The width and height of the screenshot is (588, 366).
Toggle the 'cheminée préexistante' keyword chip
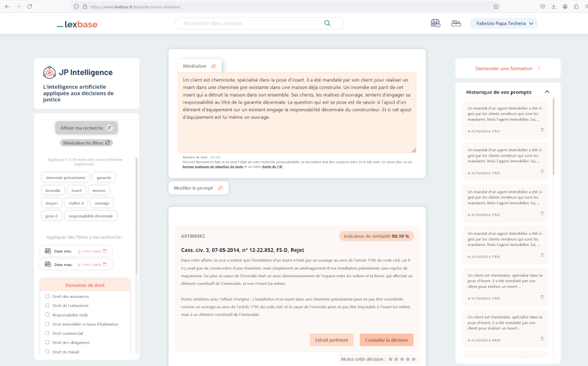point(66,178)
